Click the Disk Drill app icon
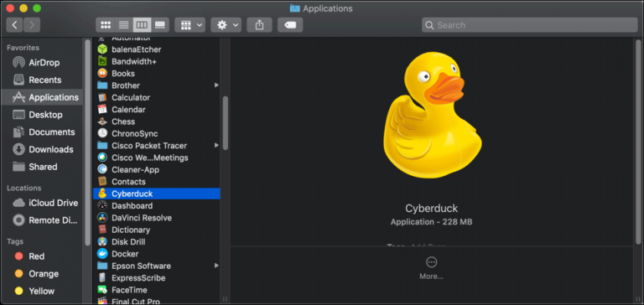644x305 pixels. tap(102, 242)
